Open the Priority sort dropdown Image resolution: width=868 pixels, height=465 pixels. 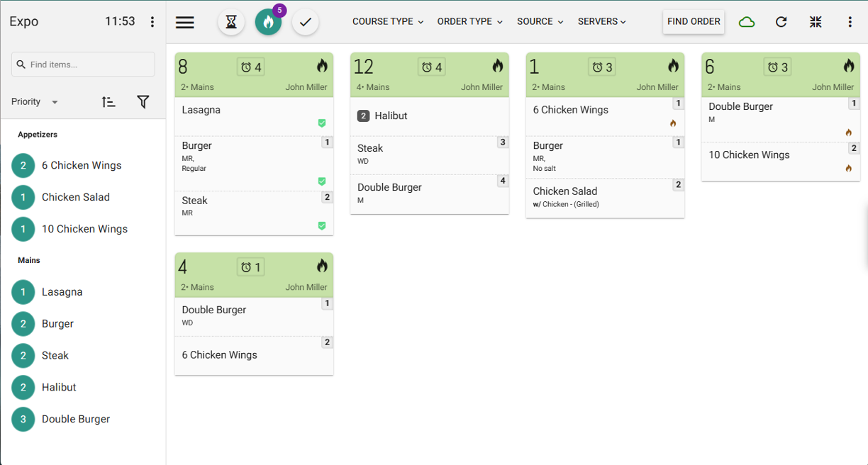(35, 102)
